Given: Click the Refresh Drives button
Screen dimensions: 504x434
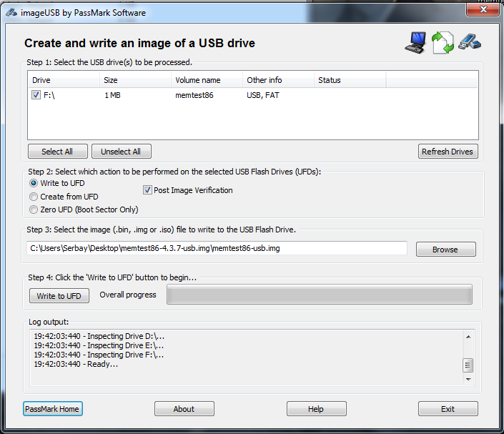Looking at the screenshot, I should pyautogui.click(x=448, y=152).
